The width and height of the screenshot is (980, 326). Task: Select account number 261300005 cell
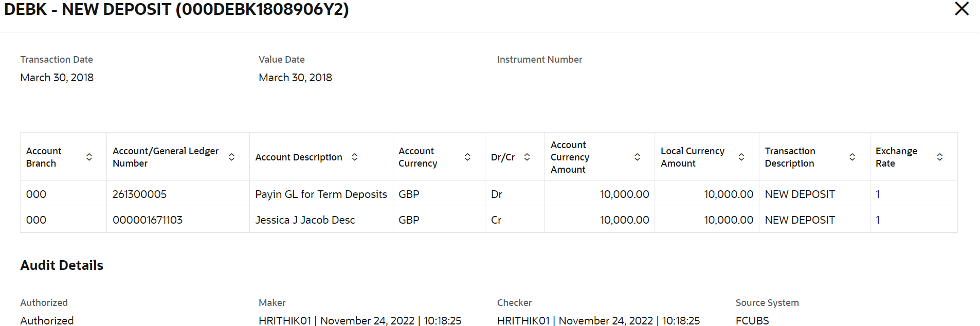(x=178, y=194)
